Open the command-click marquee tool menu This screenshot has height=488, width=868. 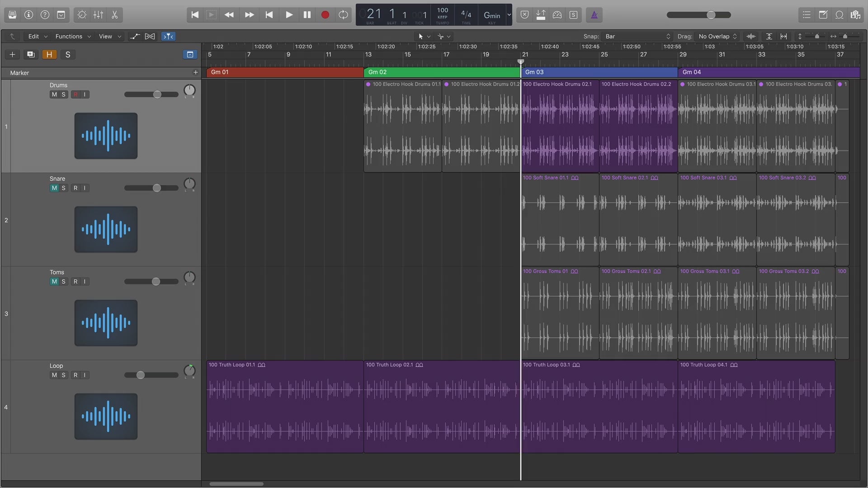pos(443,36)
